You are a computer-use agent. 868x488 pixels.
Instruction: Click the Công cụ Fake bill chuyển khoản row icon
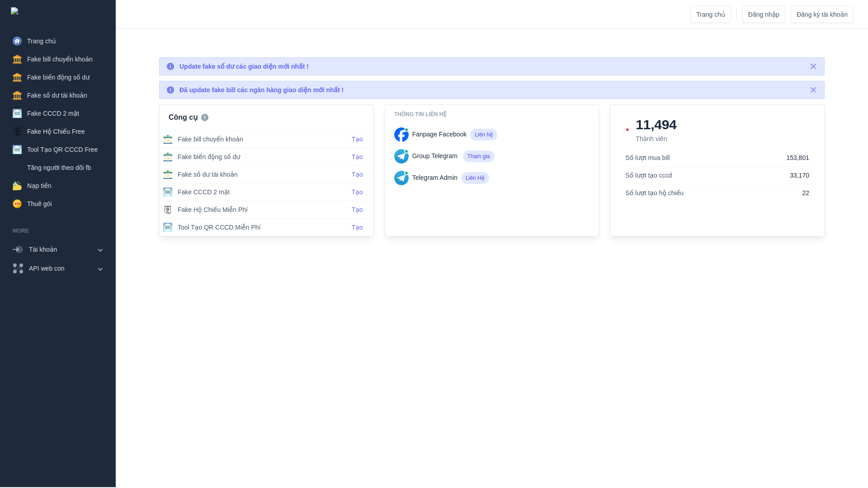(168, 139)
